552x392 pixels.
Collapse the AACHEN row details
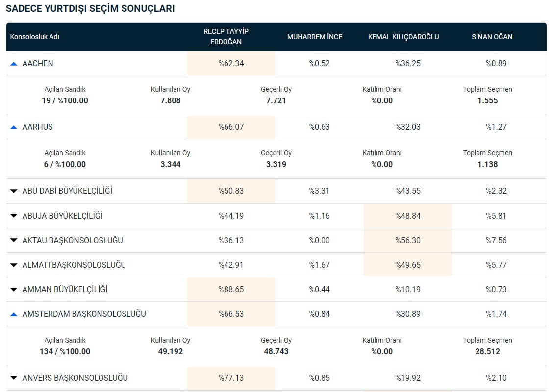point(14,64)
